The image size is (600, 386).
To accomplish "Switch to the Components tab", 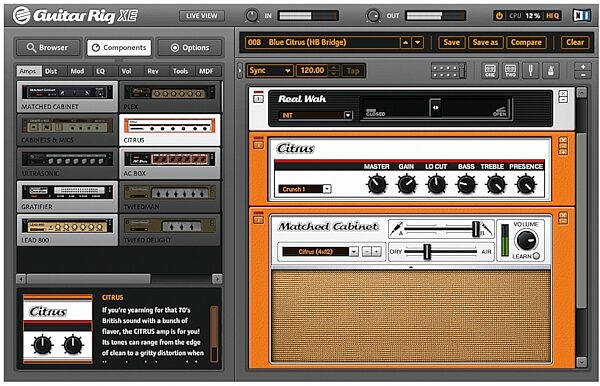I will [119, 47].
